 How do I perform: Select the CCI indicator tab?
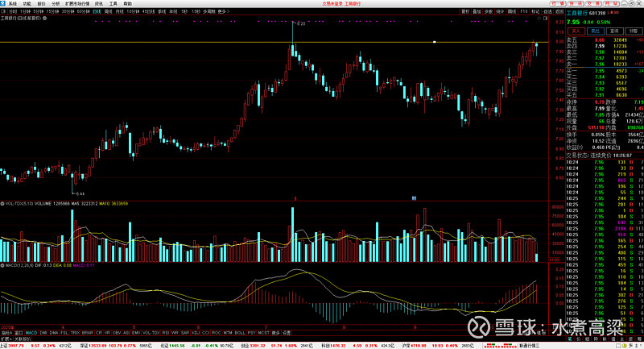click(x=205, y=333)
